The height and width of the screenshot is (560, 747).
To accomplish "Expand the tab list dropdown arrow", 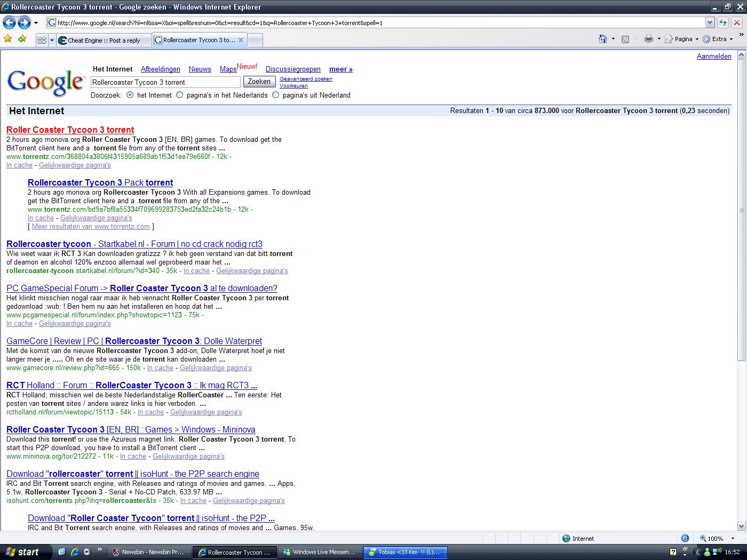I will (52, 40).
